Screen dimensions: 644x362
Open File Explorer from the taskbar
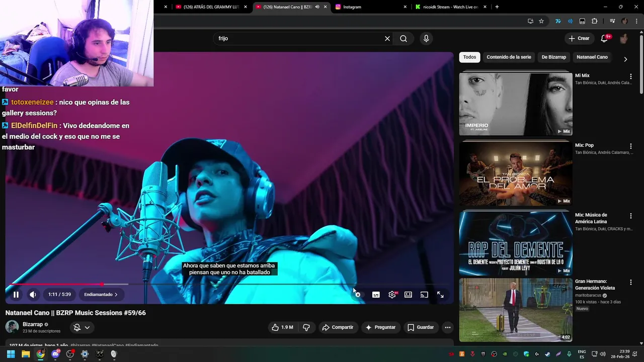26,354
